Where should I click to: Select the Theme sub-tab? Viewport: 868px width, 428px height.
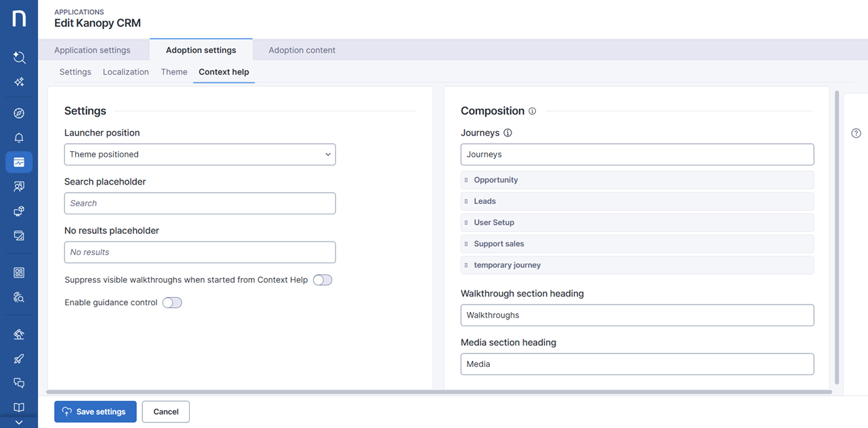coord(174,72)
